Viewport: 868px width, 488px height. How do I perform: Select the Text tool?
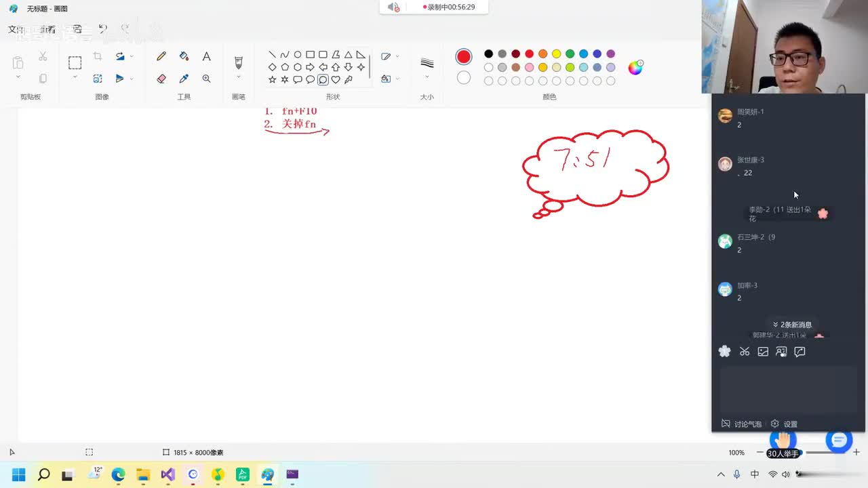click(x=206, y=56)
